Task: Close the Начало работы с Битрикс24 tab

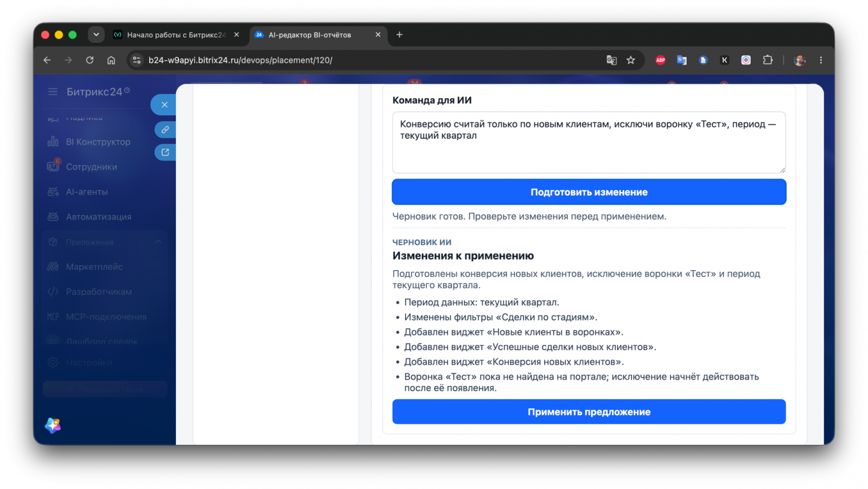Action: pos(237,35)
